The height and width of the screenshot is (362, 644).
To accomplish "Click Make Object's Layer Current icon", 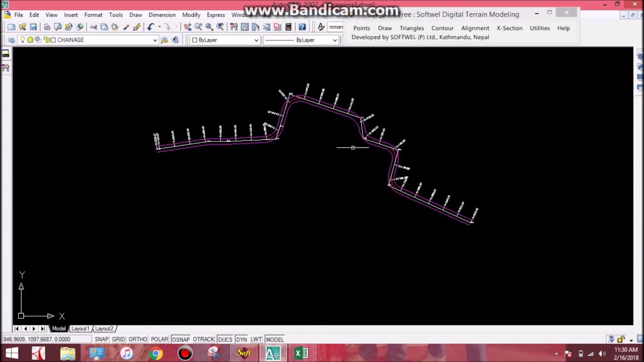I will (x=164, y=40).
